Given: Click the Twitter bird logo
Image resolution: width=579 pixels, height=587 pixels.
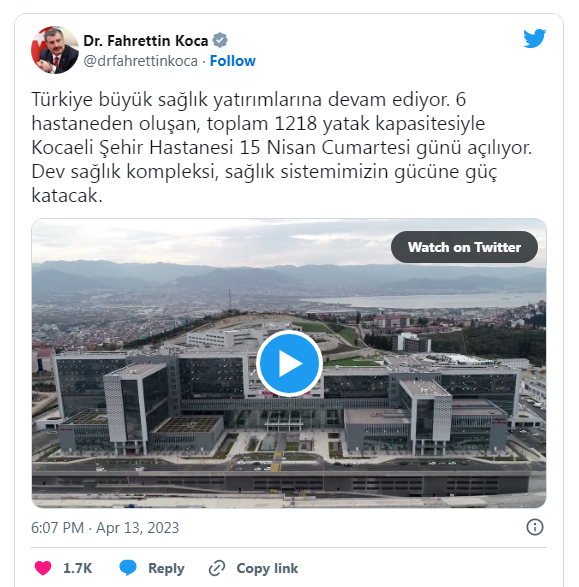Looking at the screenshot, I should pos(534,38).
